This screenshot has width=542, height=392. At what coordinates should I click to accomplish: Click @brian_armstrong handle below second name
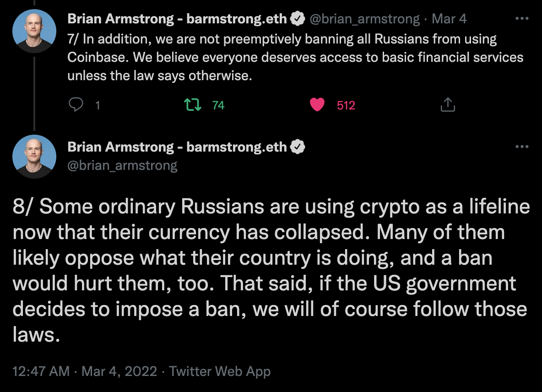pos(122,166)
